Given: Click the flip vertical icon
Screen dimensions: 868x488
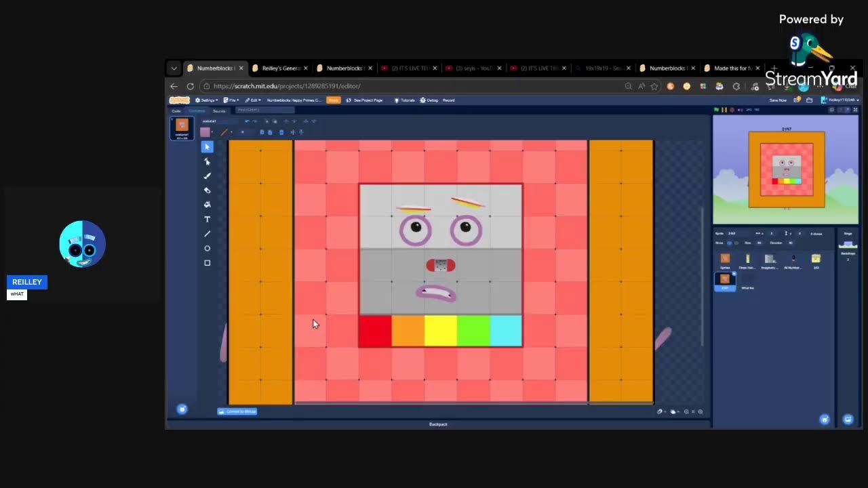Looking at the screenshot, I should 301,132.
